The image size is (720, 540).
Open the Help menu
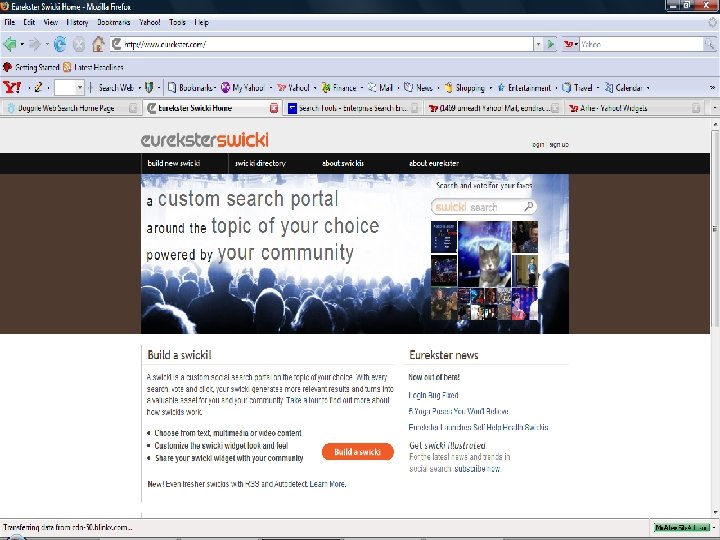tap(201, 22)
